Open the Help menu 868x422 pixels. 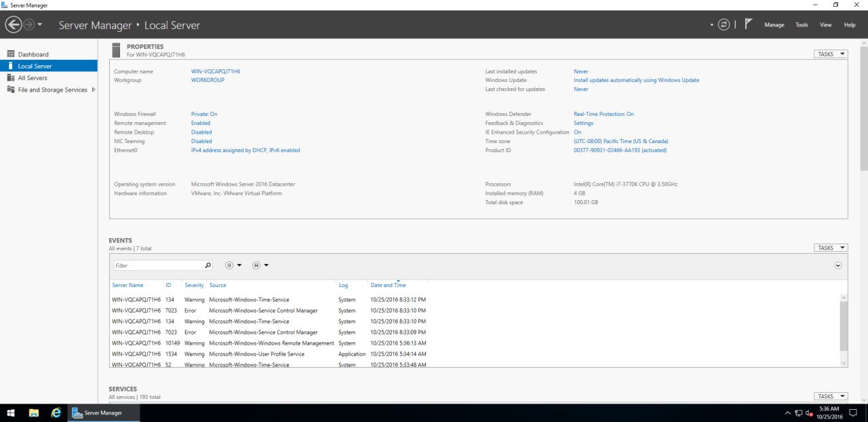(x=850, y=25)
